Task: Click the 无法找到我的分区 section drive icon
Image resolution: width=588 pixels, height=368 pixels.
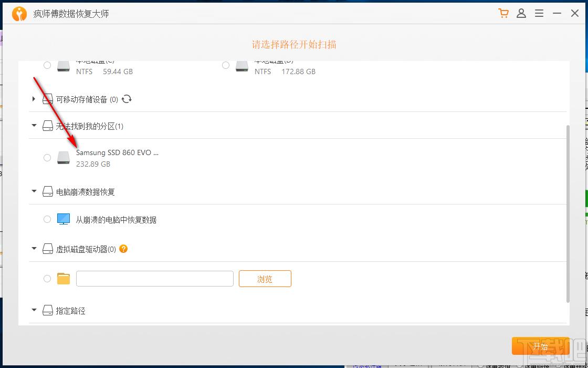Action: coord(48,126)
